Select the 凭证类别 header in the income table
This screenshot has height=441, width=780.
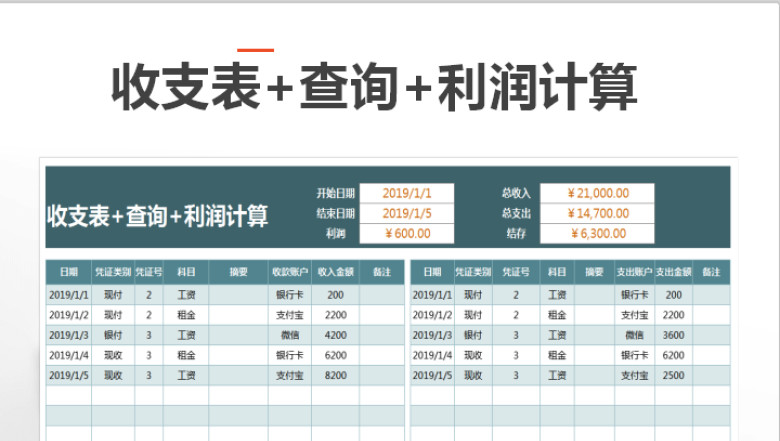pyautogui.click(x=113, y=272)
